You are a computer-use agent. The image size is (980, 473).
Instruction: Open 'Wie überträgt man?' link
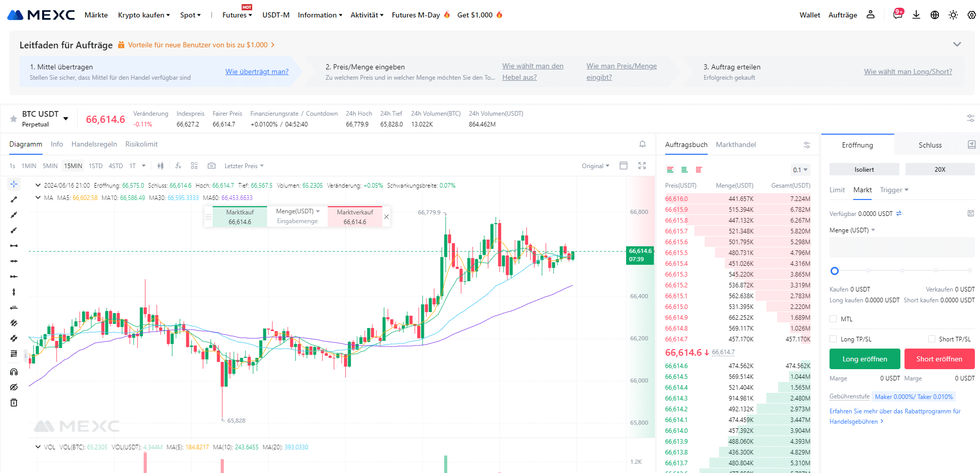tap(257, 71)
